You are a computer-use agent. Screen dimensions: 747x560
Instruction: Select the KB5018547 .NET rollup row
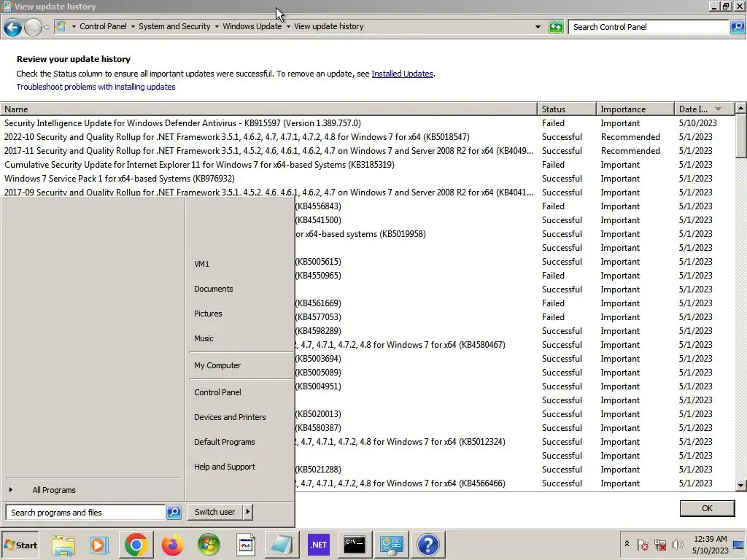(368, 136)
